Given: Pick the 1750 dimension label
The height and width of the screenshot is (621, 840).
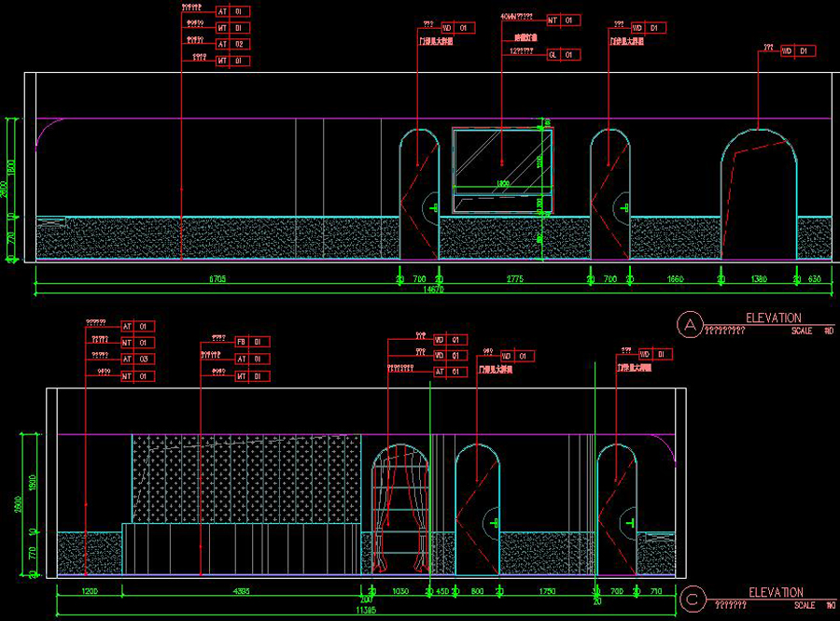Looking at the screenshot, I should (x=547, y=591).
